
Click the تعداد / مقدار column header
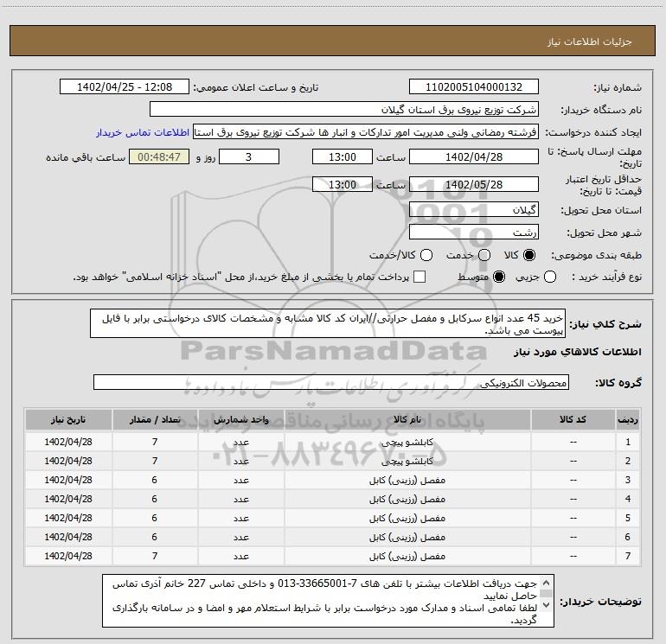tap(155, 419)
